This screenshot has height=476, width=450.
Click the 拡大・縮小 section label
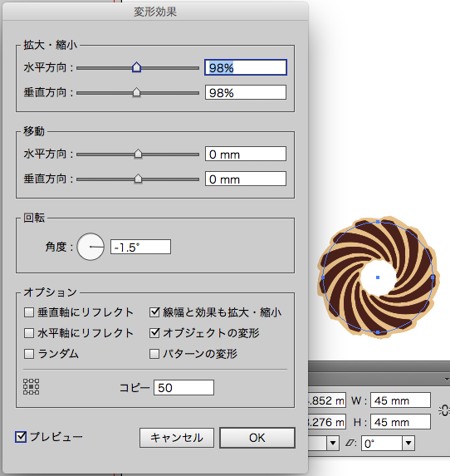[x=51, y=45]
